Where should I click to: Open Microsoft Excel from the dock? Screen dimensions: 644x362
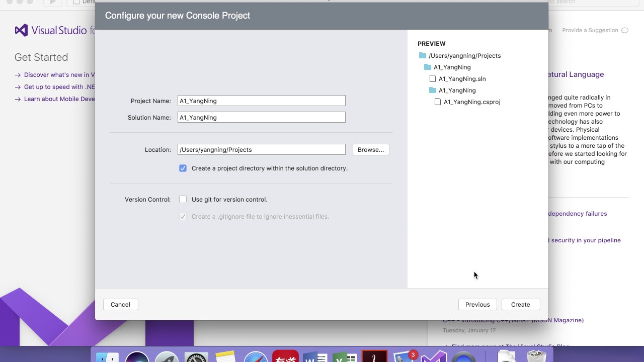tap(345, 356)
